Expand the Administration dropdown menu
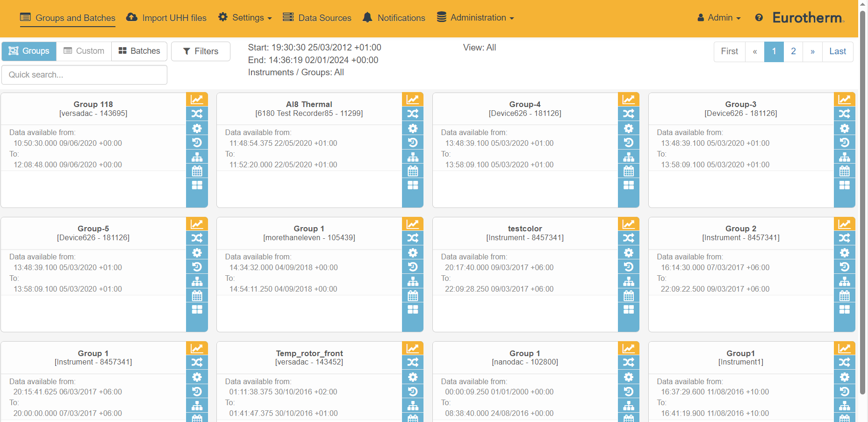868x422 pixels. (475, 18)
